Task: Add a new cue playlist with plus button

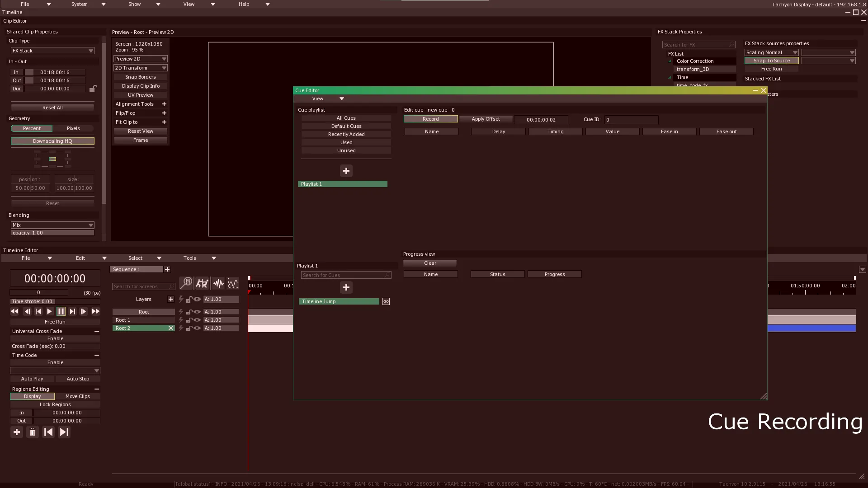Action: coord(346,171)
